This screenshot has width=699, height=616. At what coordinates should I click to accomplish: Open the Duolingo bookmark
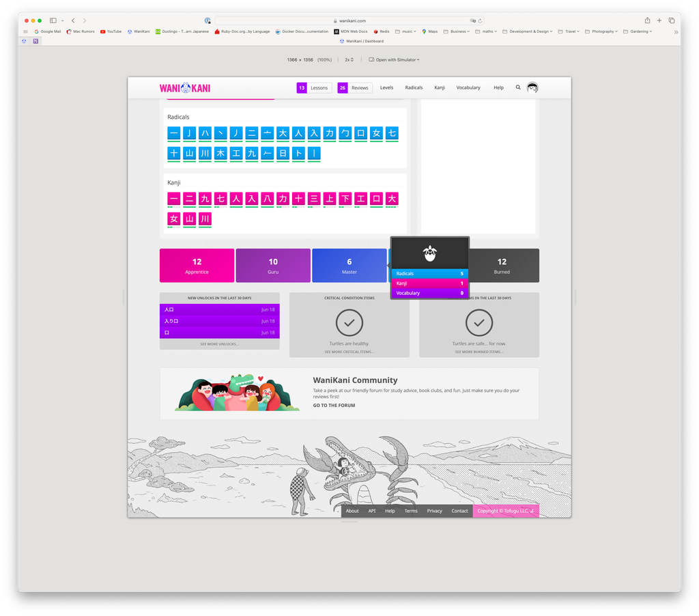coord(182,31)
